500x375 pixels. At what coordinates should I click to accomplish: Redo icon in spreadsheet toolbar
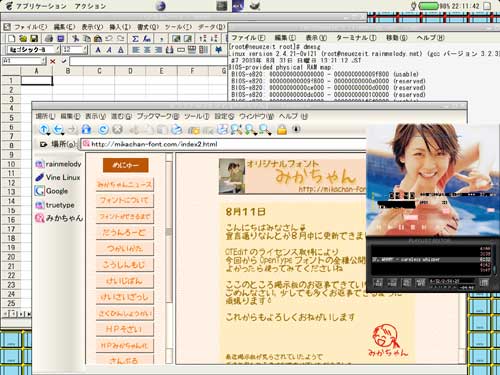120,39
